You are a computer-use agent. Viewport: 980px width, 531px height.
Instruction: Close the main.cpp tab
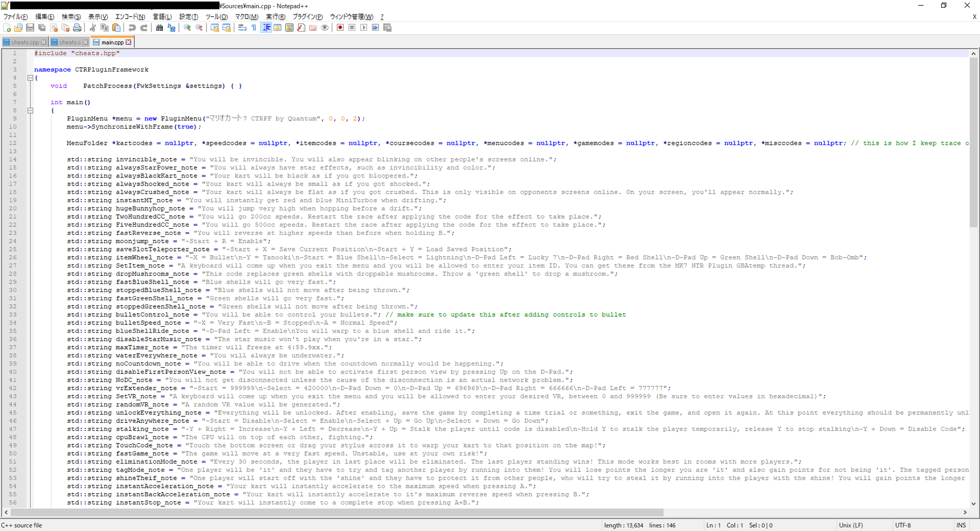click(x=129, y=43)
